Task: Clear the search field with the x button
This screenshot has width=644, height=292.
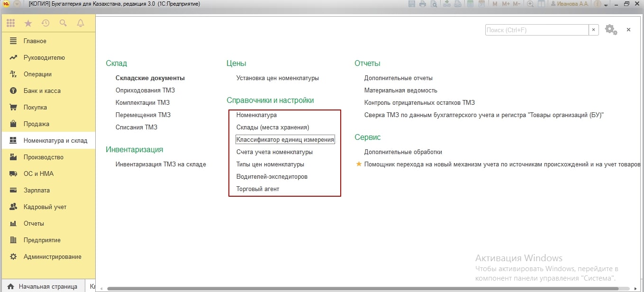Action: (x=594, y=30)
